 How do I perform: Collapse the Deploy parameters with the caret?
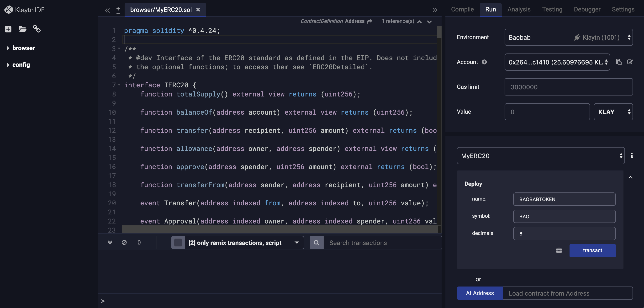click(630, 177)
